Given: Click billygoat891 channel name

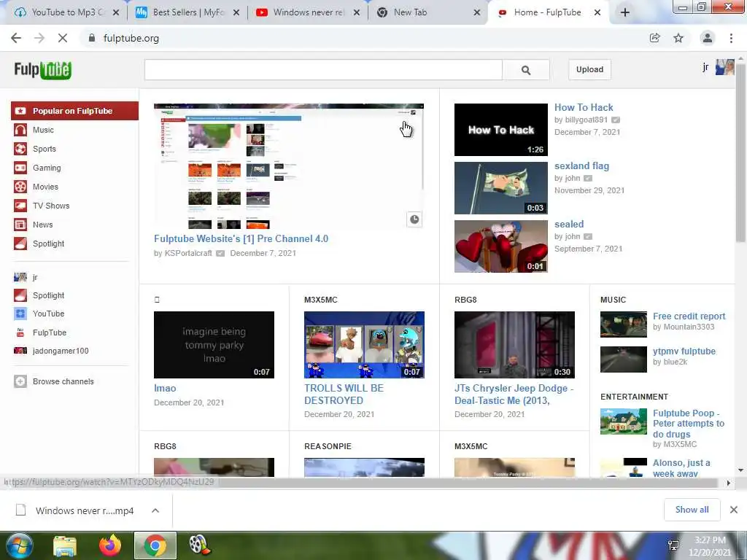Looking at the screenshot, I should pyautogui.click(x=587, y=120).
